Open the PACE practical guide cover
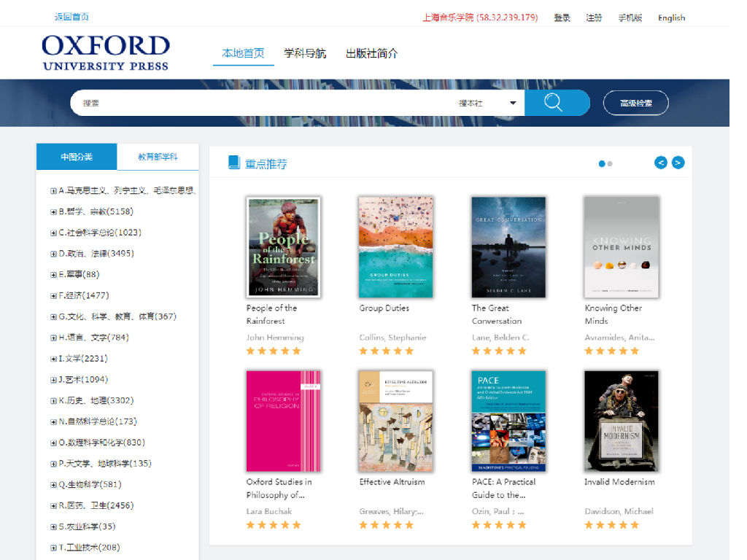 508,421
